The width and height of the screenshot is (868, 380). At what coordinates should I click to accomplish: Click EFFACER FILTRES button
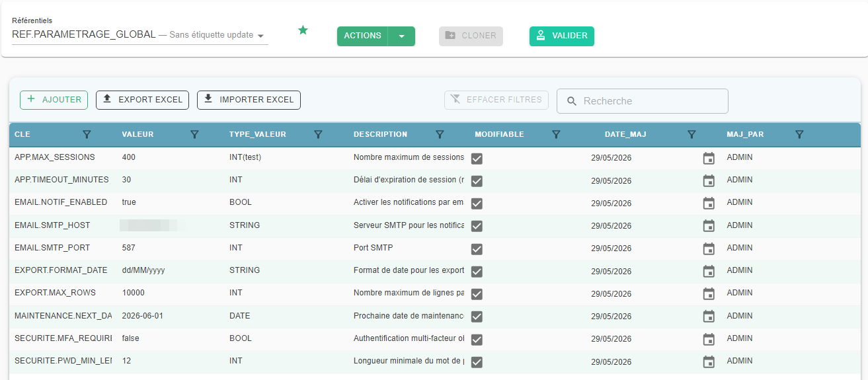coord(496,100)
